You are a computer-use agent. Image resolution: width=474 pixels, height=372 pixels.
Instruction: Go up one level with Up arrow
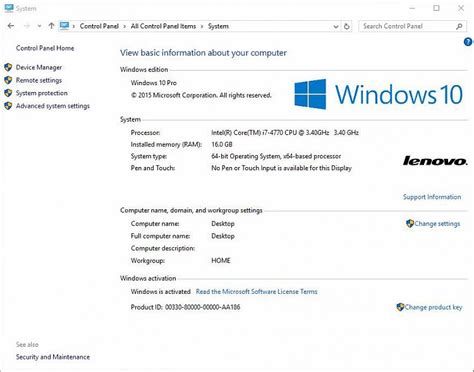pos(51,26)
